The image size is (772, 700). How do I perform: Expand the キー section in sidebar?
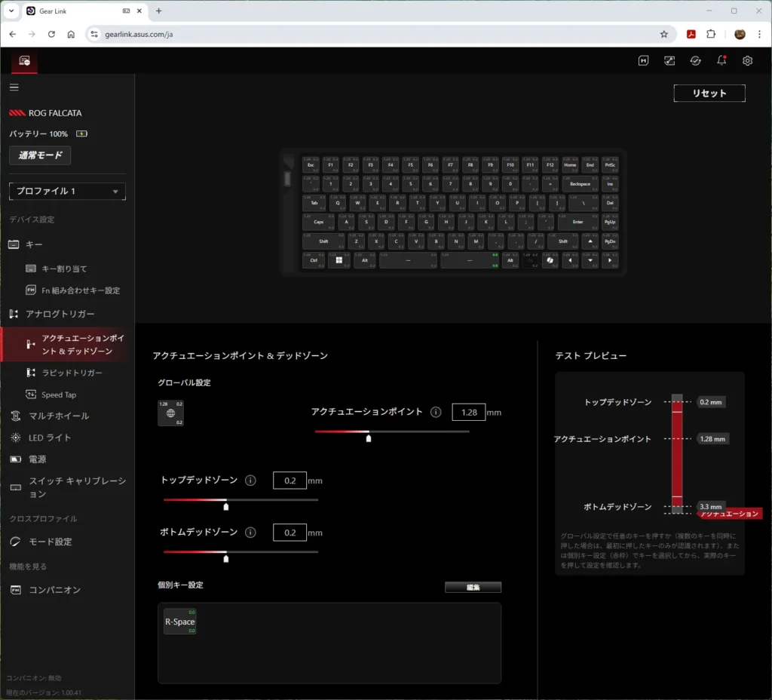coord(35,244)
